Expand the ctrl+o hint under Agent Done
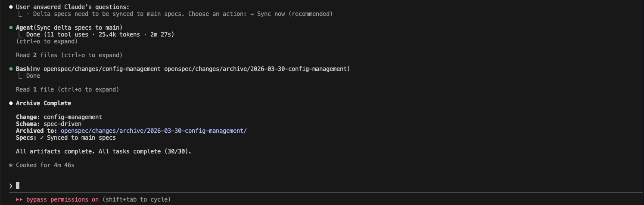 tap(47, 41)
